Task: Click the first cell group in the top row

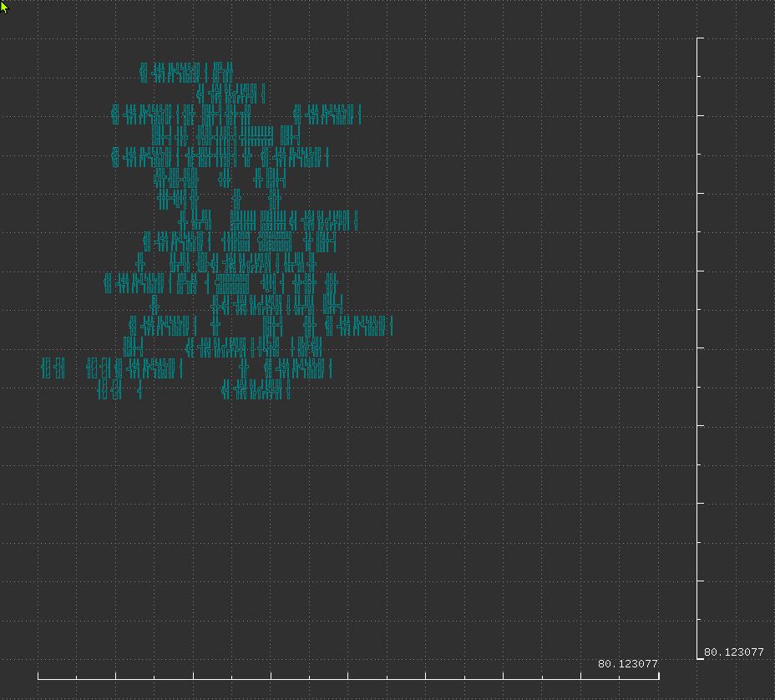Action: [x=144, y=74]
